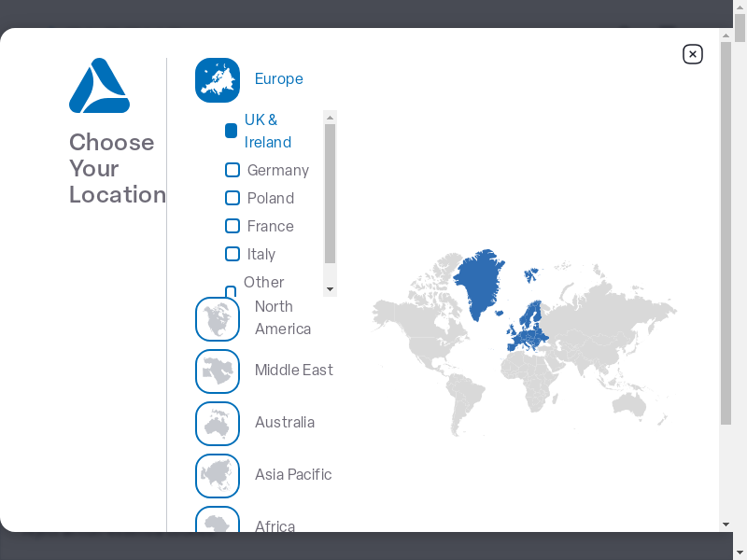Choose the Middle East map icon

tap(218, 371)
